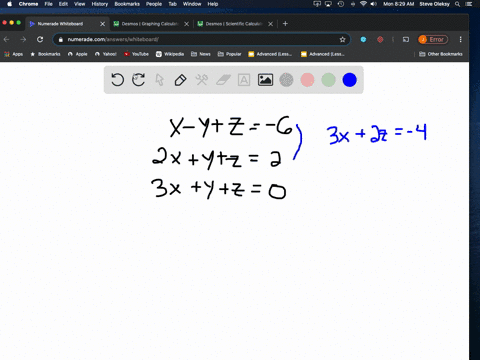Click the cast media icon in the browser toolbar

406,39
